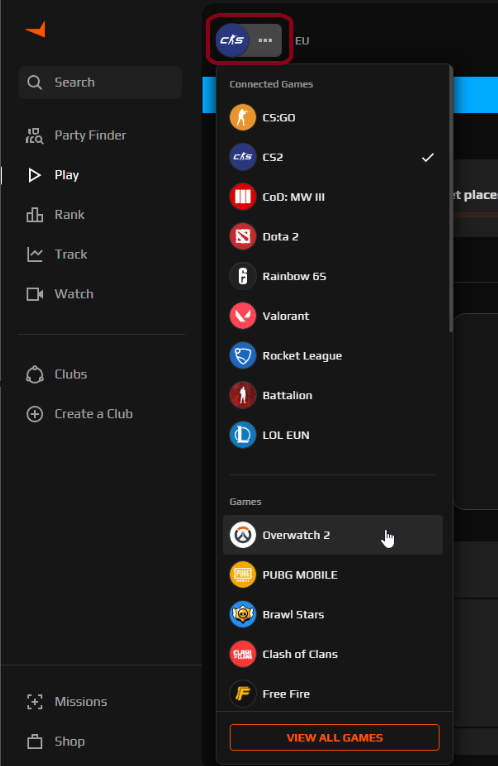Click the Rocket League icon
This screenshot has width=498, height=766.
tap(242, 355)
